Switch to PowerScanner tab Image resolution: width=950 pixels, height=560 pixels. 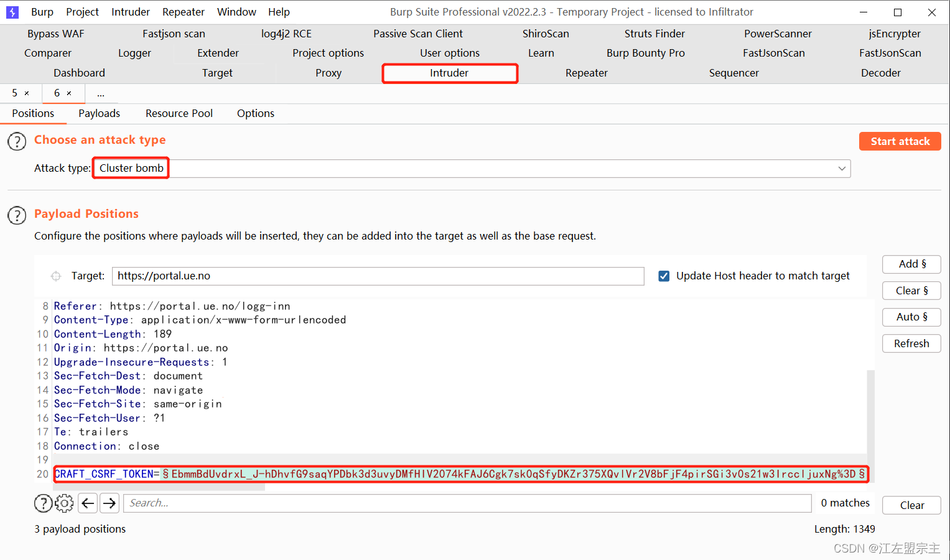pos(778,34)
